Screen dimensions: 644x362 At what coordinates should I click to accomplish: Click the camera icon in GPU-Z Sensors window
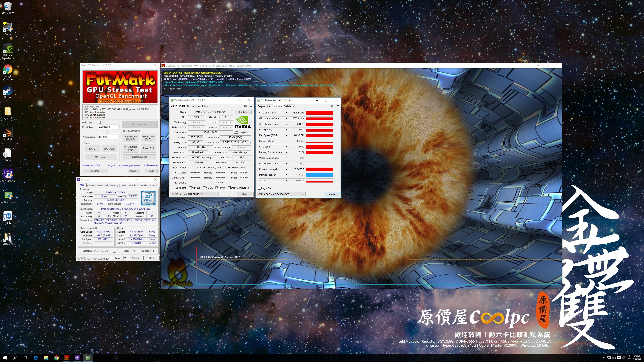(332, 106)
